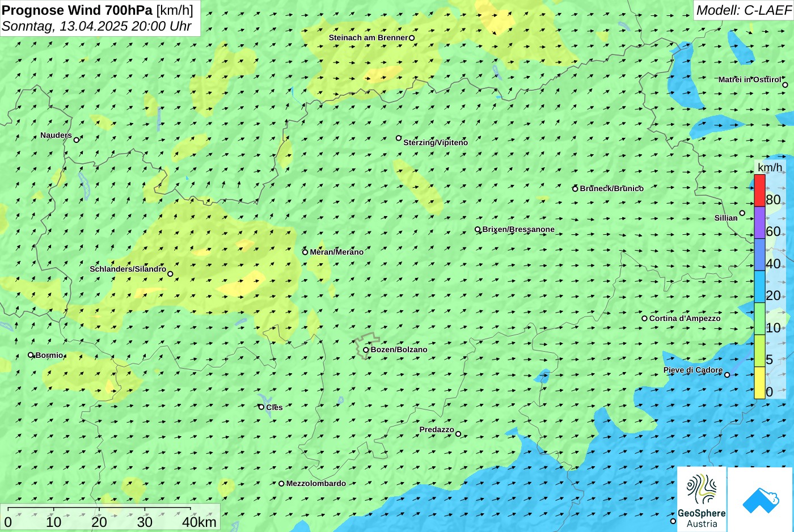This screenshot has width=794, height=532.
Task: Select the Mezzolombardo map marker
Action: tap(281, 484)
